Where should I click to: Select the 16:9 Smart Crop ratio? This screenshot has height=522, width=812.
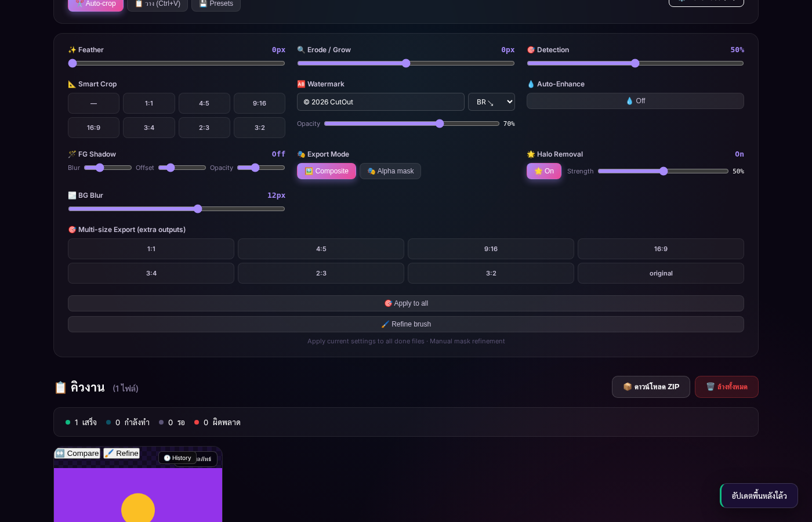[93, 128]
